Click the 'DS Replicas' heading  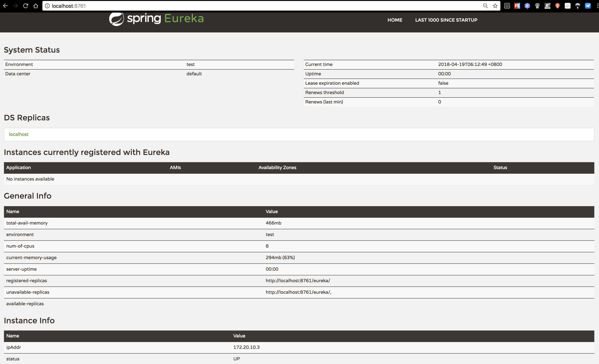(x=27, y=118)
